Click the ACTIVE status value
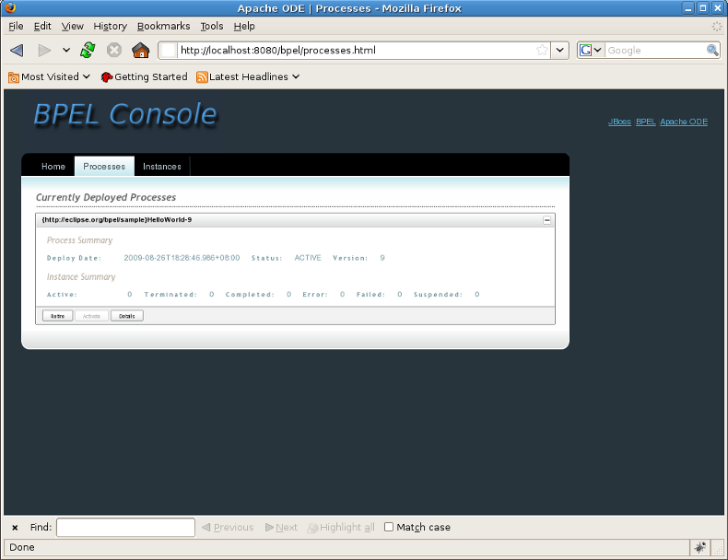This screenshot has height=560, width=728. (x=308, y=258)
